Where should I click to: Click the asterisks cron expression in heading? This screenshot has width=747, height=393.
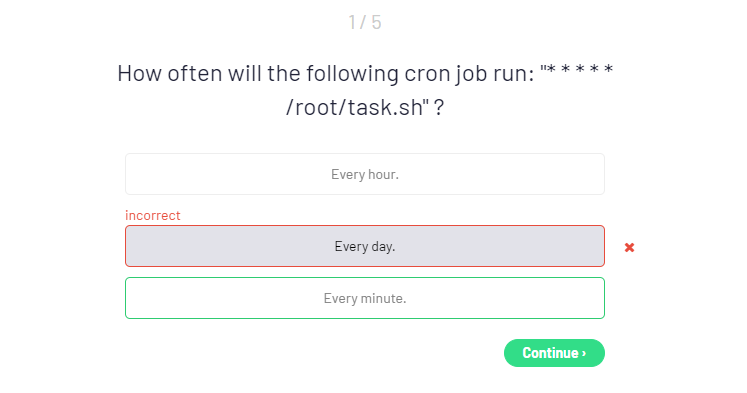click(x=580, y=69)
